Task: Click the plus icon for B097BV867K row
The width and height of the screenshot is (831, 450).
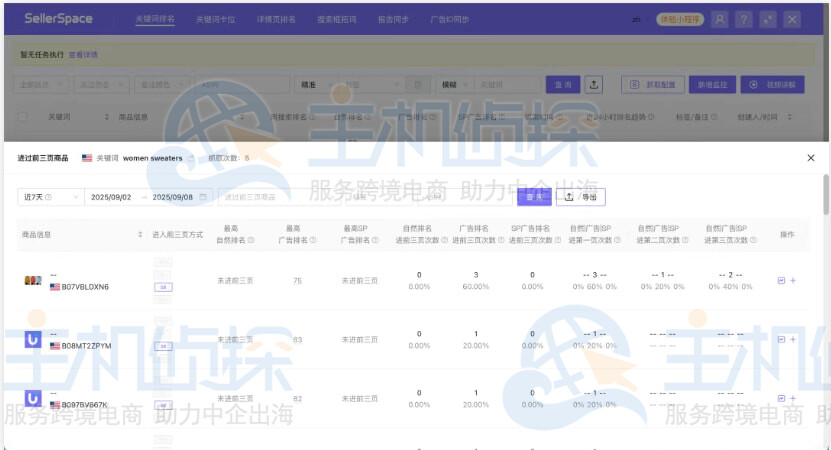Action: [x=793, y=398]
